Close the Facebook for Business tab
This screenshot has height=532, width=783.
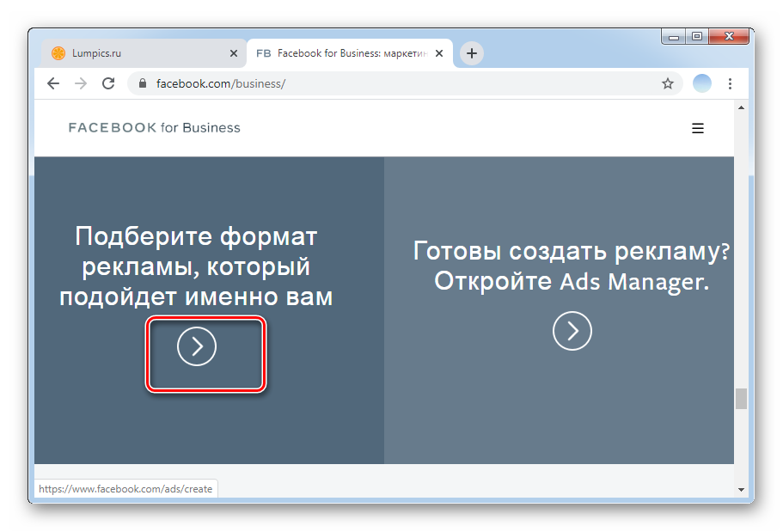439,53
